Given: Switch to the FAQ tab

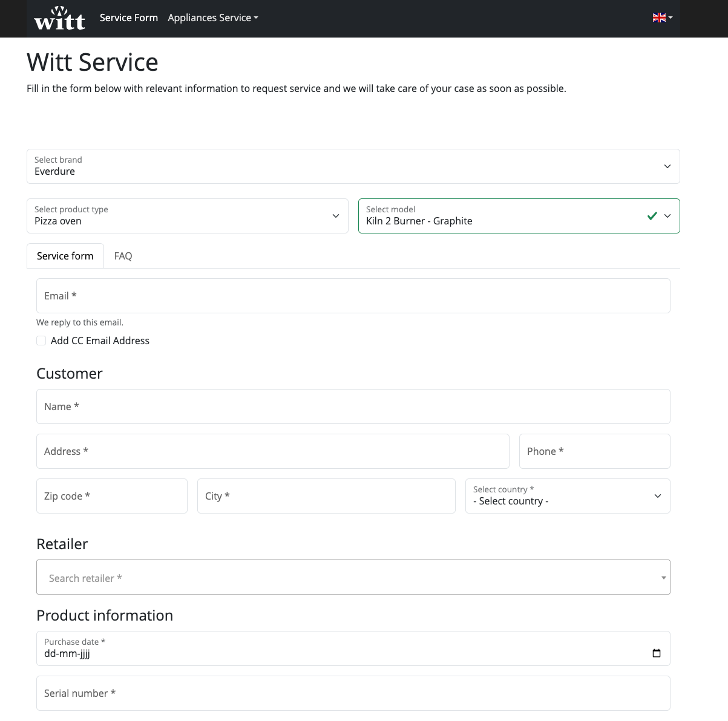Looking at the screenshot, I should pyautogui.click(x=123, y=256).
